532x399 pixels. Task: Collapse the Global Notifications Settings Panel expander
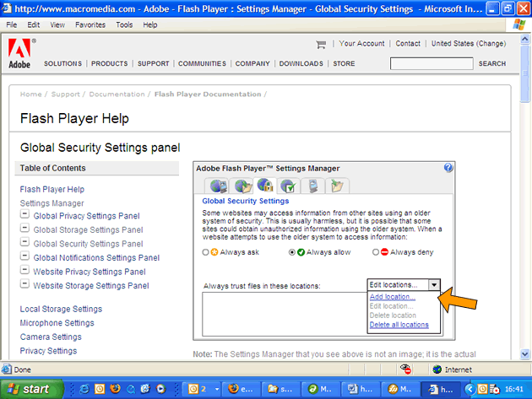point(24,256)
